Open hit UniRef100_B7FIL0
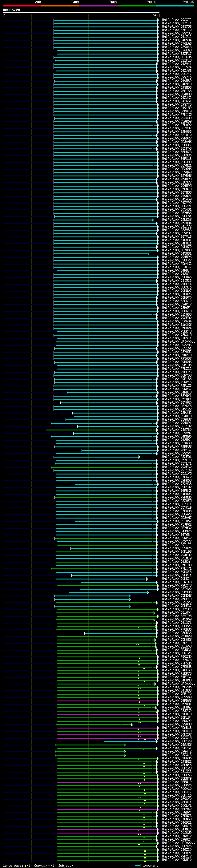Image resolution: width=197 pixels, height=868 pixels. click(x=177, y=30)
